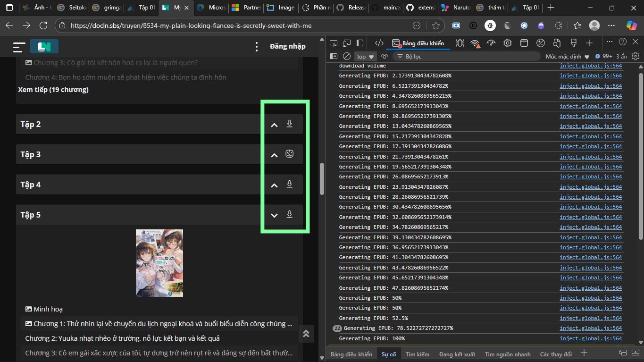
Task: Open the CSS overview paintbrush tool
Action: 574,43
